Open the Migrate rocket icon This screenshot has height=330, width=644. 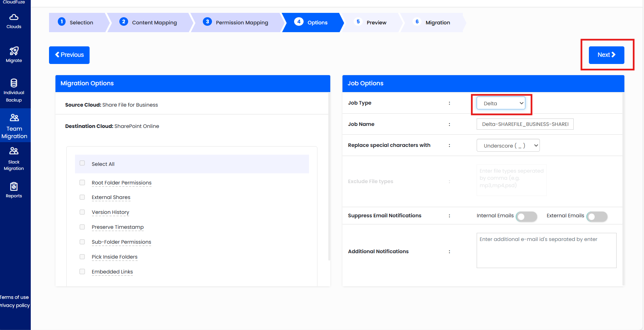point(14,51)
